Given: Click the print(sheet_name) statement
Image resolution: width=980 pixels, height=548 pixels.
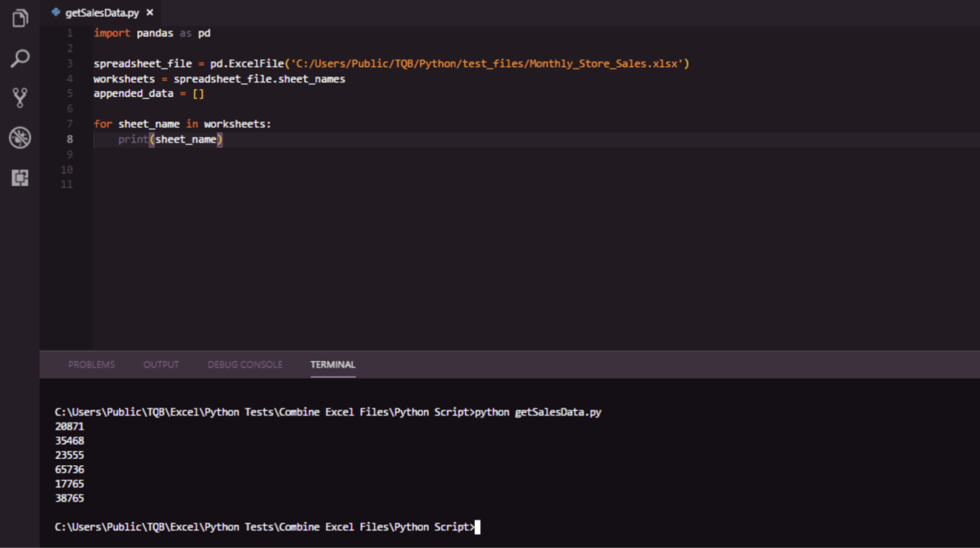Looking at the screenshot, I should pos(170,139).
